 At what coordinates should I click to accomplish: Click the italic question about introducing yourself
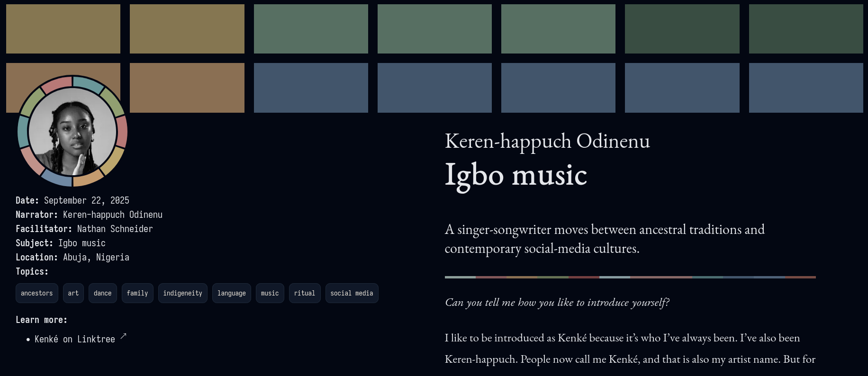click(x=557, y=303)
